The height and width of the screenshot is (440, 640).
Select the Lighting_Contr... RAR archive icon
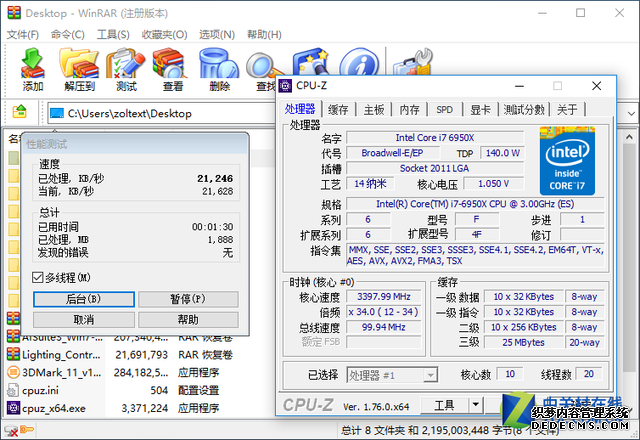pyautogui.click(x=13, y=354)
